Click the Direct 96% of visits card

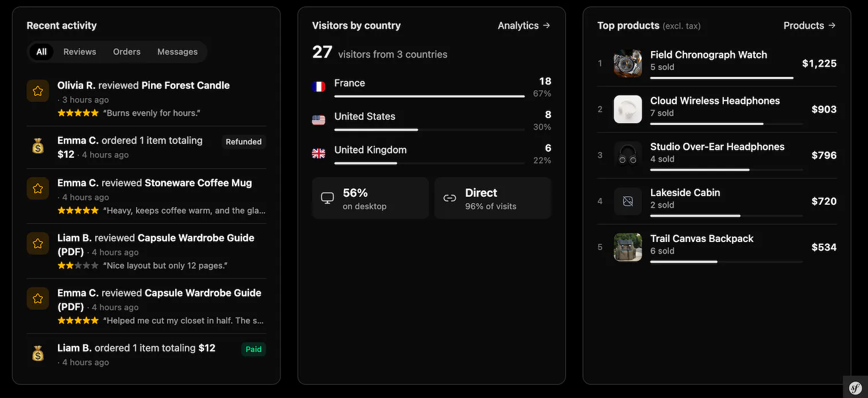pyautogui.click(x=493, y=198)
